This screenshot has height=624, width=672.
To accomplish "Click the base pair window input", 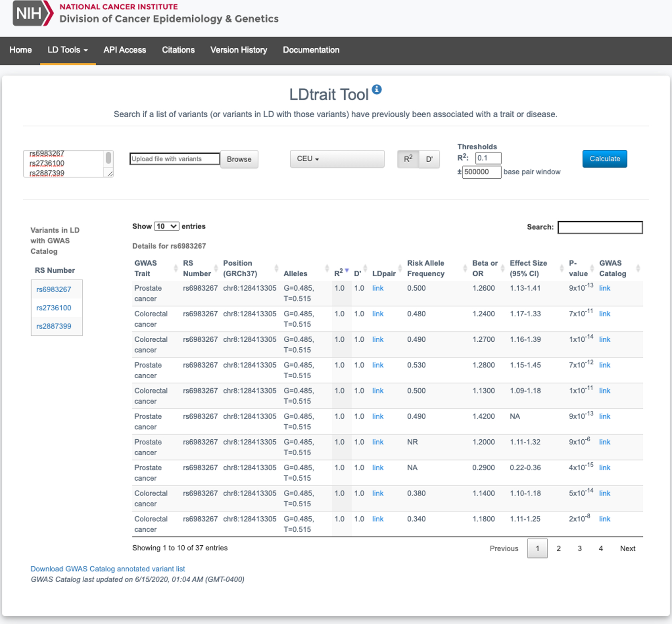I will coord(482,172).
